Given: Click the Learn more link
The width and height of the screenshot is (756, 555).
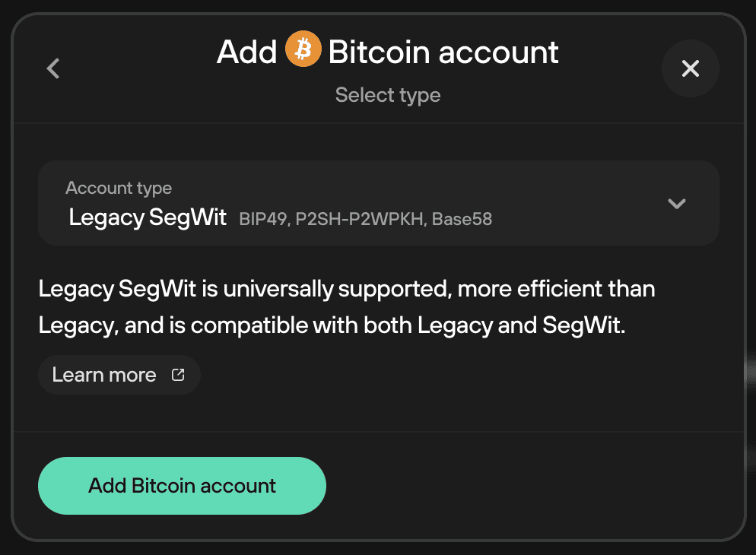Looking at the screenshot, I should click(119, 375).
